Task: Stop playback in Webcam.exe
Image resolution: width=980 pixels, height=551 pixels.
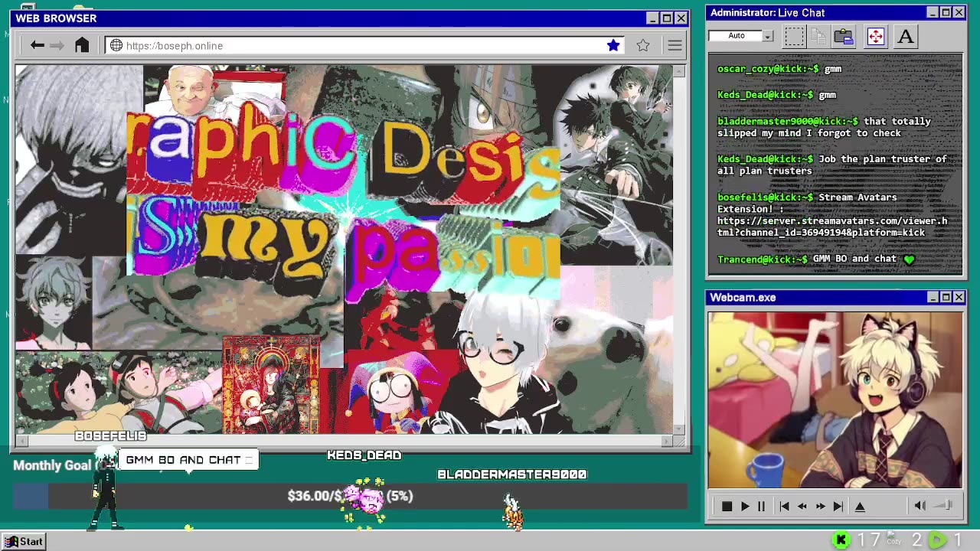Action: pyautogui.click(x=727, y=506)
